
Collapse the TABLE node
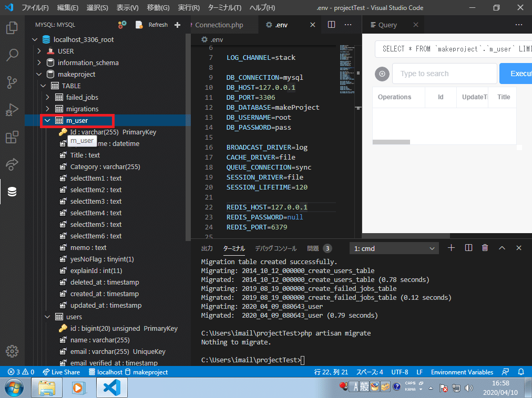point(43,86)
